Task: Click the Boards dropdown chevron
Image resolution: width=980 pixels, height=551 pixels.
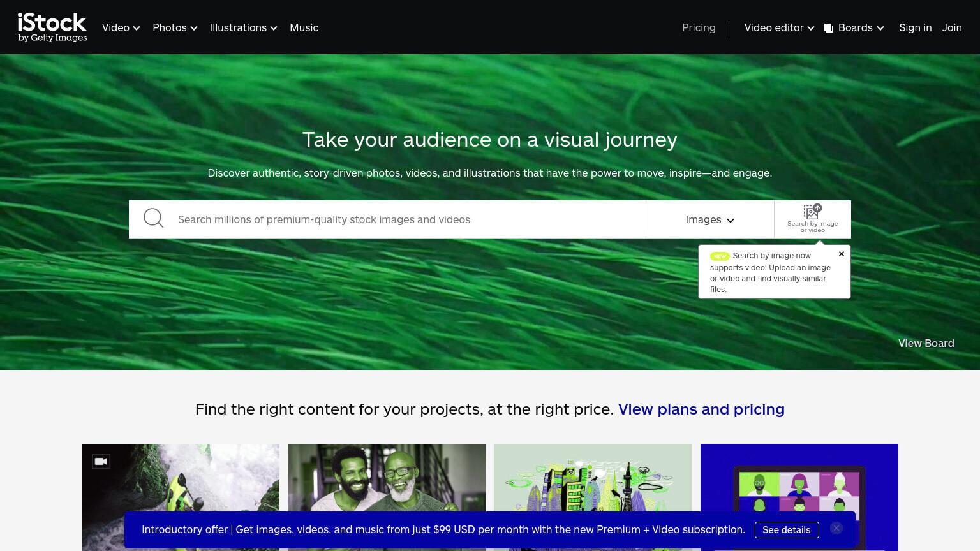Action: coord(880,28)
